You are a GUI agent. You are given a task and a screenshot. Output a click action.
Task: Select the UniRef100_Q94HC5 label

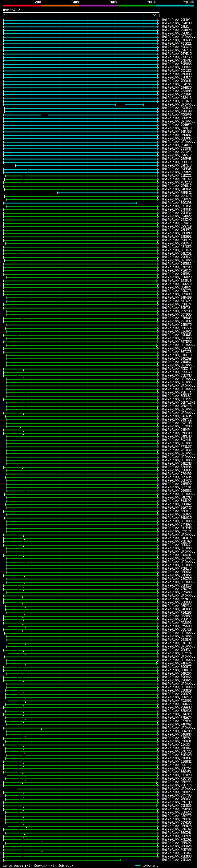coord(176,88)
